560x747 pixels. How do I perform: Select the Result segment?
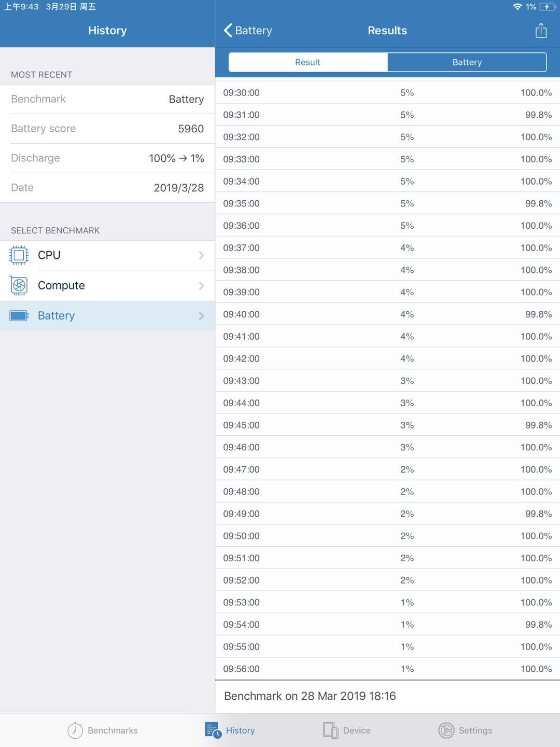[307, 62]
